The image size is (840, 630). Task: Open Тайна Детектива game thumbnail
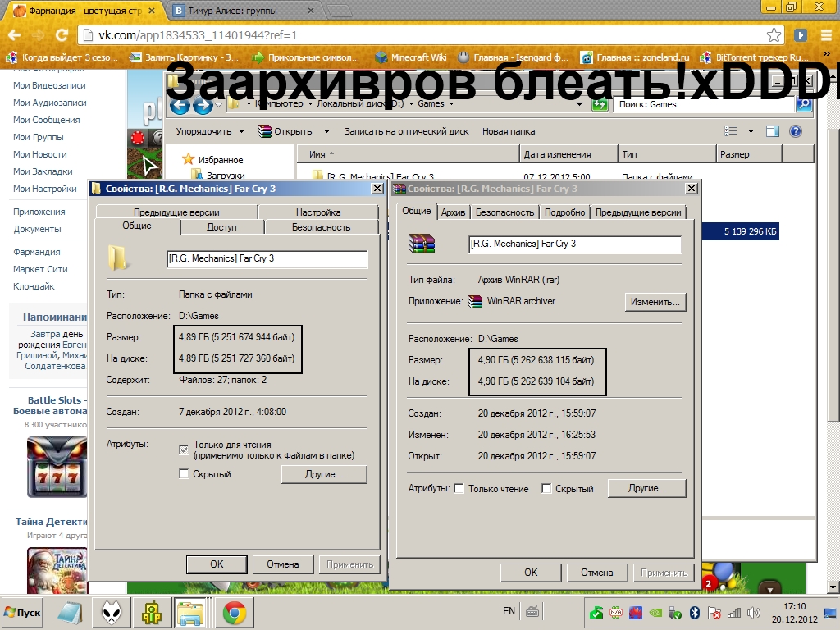click(x=57, y=569)
